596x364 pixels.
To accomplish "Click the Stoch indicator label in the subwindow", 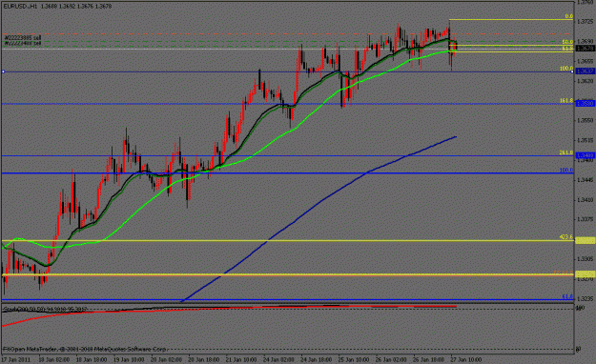I will pos(46,310).
